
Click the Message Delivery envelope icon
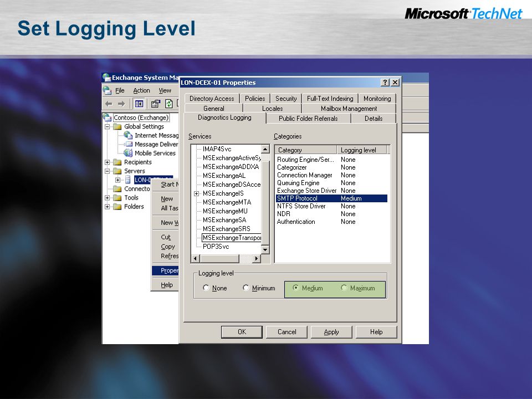tap(129, 144)
